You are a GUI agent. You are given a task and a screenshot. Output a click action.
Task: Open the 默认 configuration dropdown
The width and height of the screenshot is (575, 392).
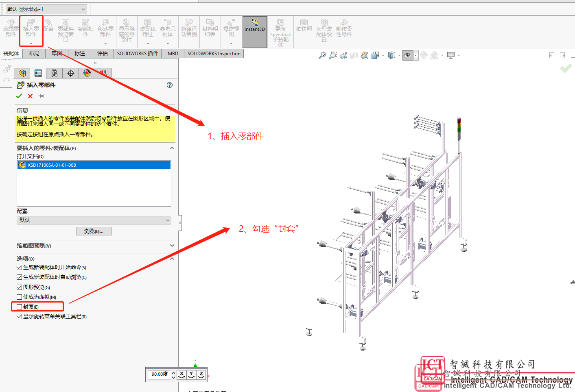(x=94, y=220)
